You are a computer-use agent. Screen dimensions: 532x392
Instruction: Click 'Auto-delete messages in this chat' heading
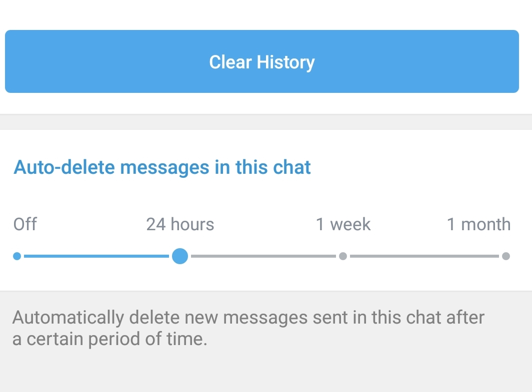pos(162,167)
